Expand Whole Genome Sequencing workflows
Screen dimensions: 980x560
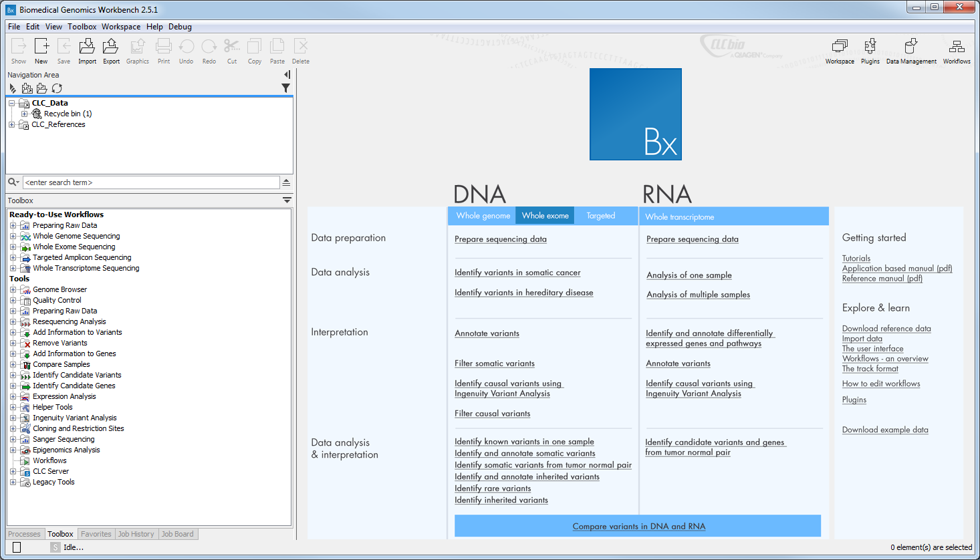(x=13, y=236)
